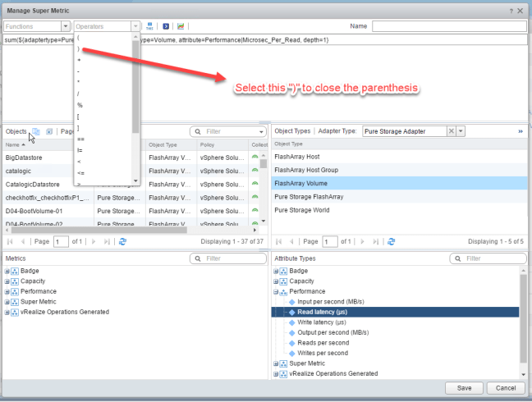Collapse the Performance node in Attribute Types
Viewport: 532px width, 402px height.
coord(277,291)
